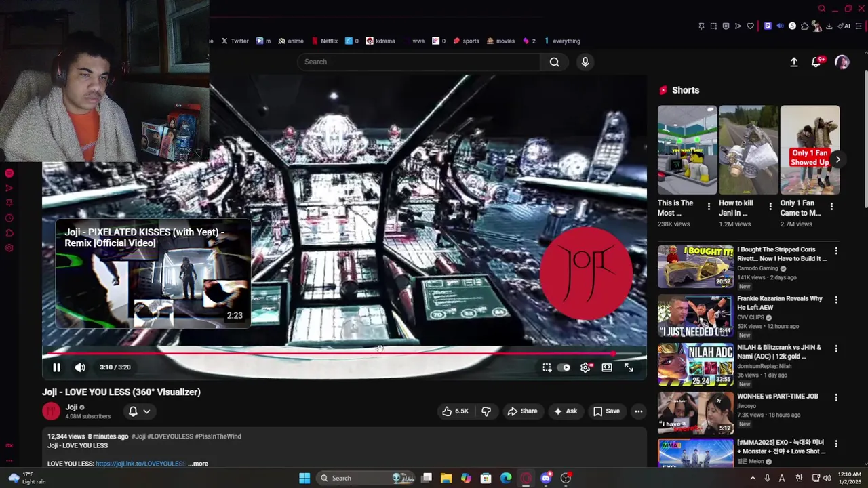The height and width of the screenshot is (488, 868).
Task: Click the Opera toolbar heart bookmark icon
Action: pos(750,26)
